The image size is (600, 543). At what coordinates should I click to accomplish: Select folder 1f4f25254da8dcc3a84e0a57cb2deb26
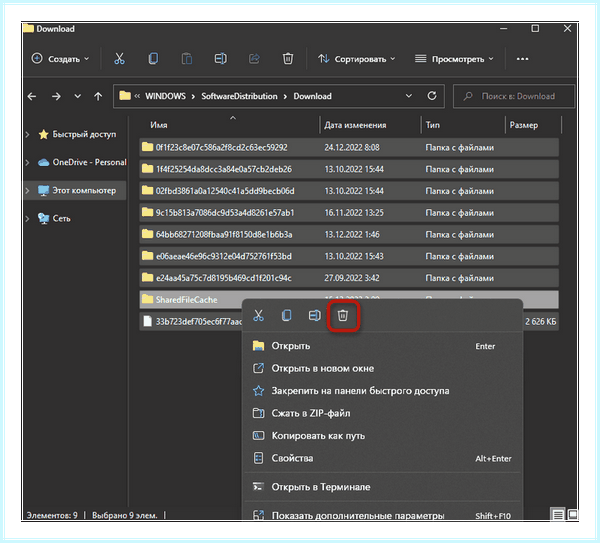pos(349,169)
